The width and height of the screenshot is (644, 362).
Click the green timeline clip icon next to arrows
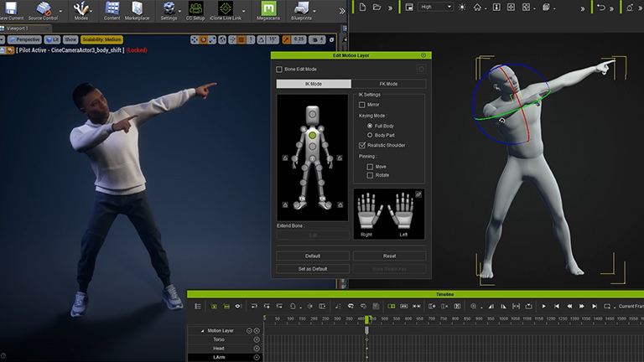point(391,306)
